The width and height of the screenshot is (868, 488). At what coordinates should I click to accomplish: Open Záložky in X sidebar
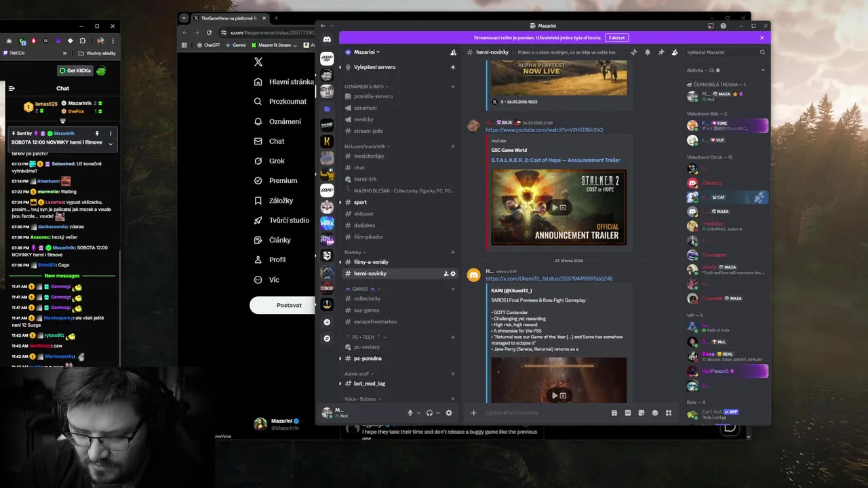(x=273, y=201)
